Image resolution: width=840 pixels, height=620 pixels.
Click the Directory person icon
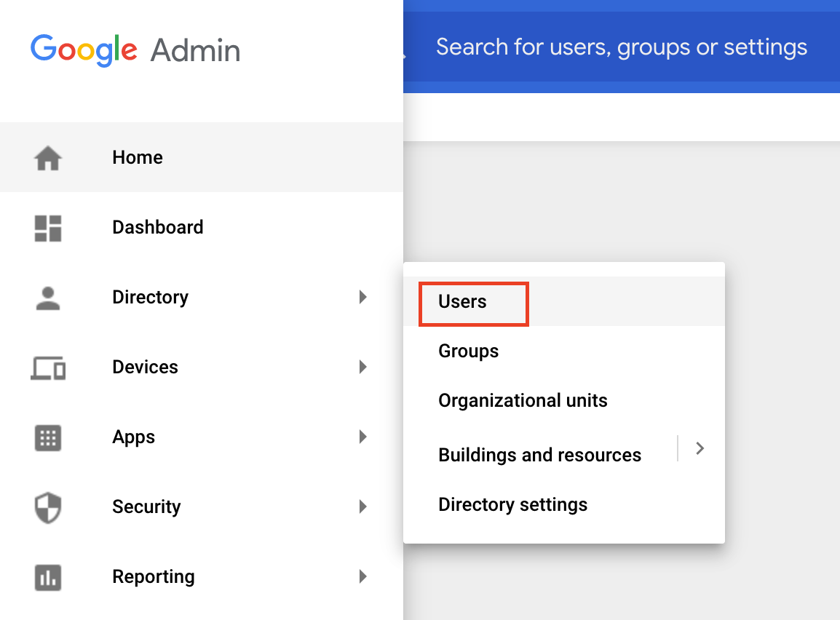tap(48, 298)
